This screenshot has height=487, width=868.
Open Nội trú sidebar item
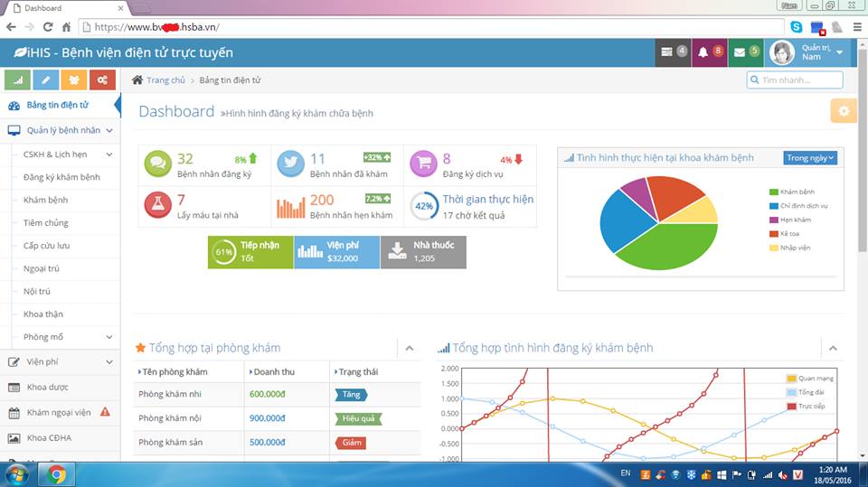coord(36,291)
